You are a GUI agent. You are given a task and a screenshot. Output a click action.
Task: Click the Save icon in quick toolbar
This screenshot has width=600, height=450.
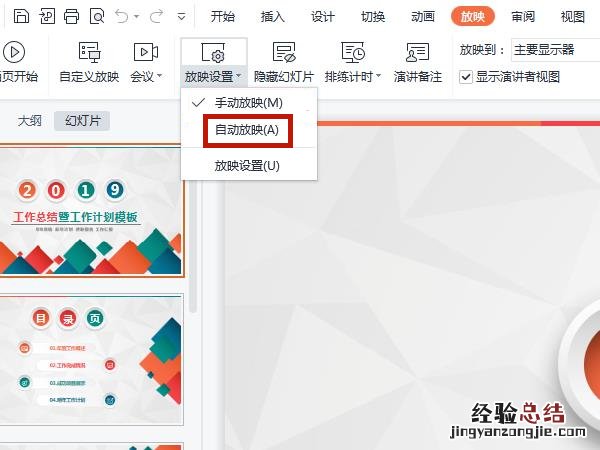[21, 16]
